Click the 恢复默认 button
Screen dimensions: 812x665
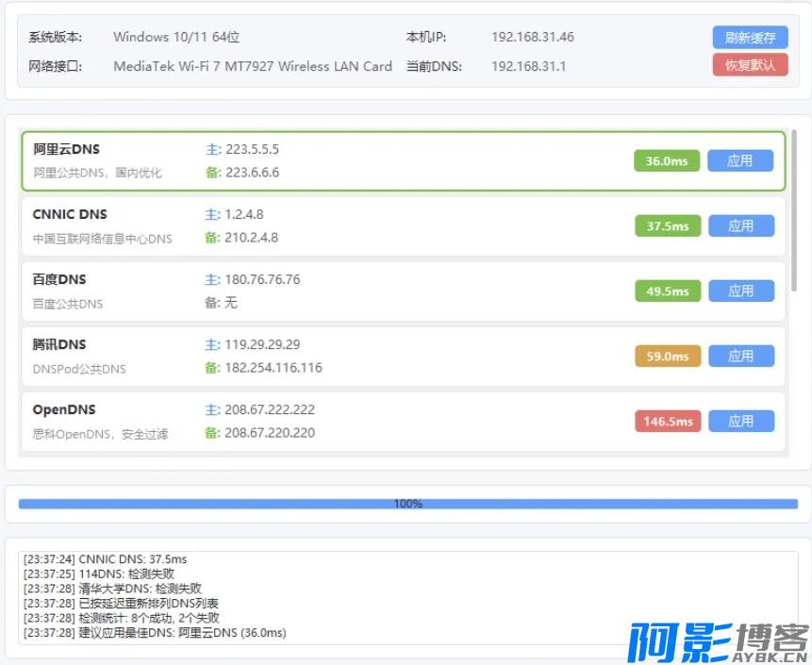[x=749, y=65]
